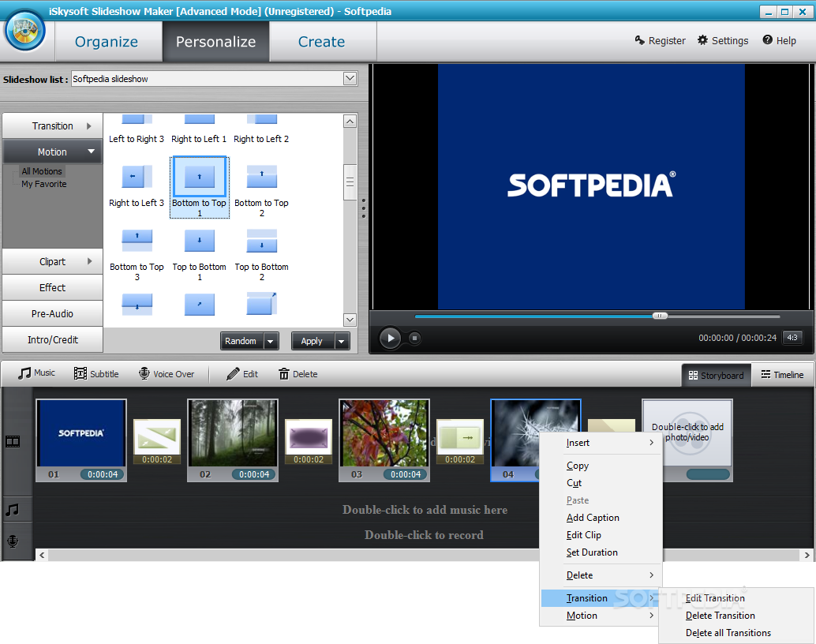This screenshot has width=816, height=644.
Task: Start a Voice Over recording
Action: 167,374
